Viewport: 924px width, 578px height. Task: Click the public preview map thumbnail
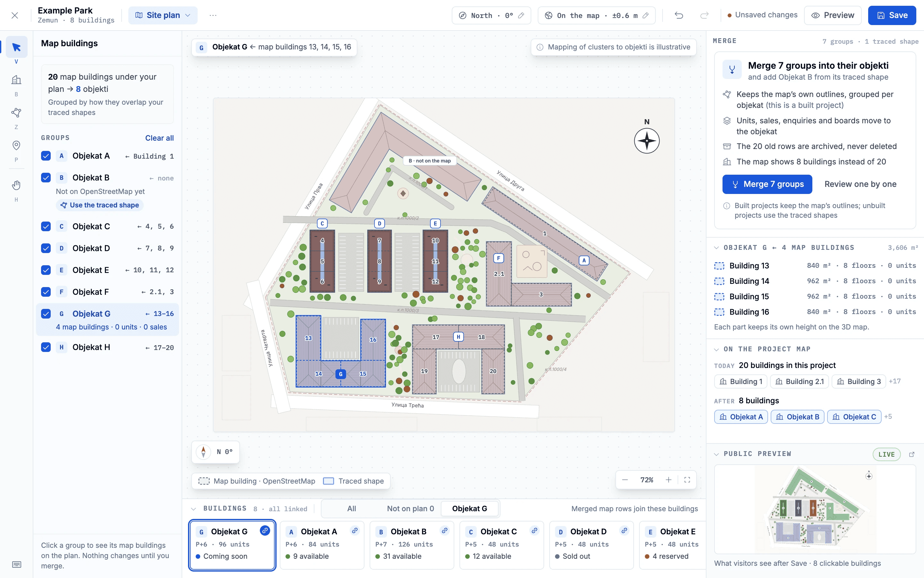(x=815, y=509)
